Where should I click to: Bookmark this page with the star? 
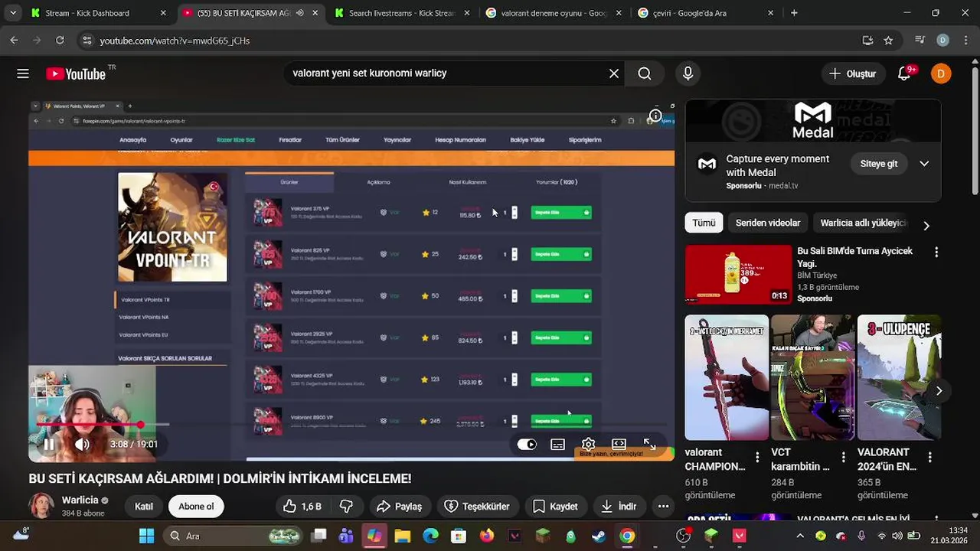tap(888, 41)
